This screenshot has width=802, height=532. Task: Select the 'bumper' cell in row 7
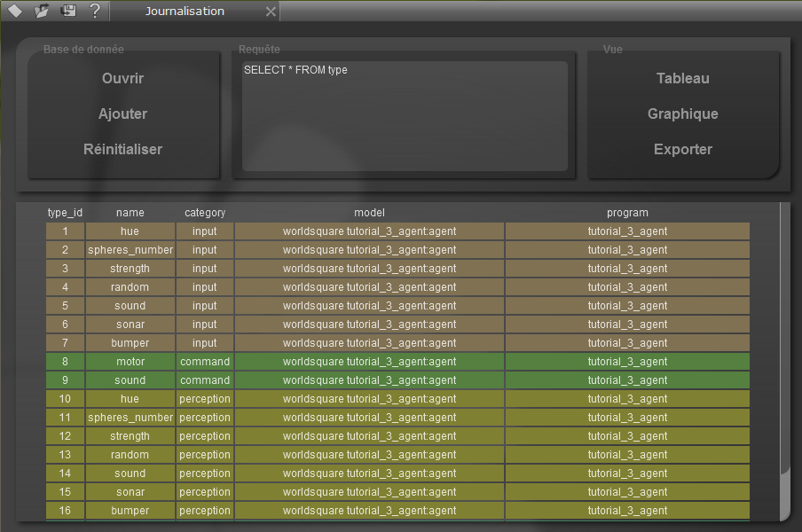coord(130,343)
